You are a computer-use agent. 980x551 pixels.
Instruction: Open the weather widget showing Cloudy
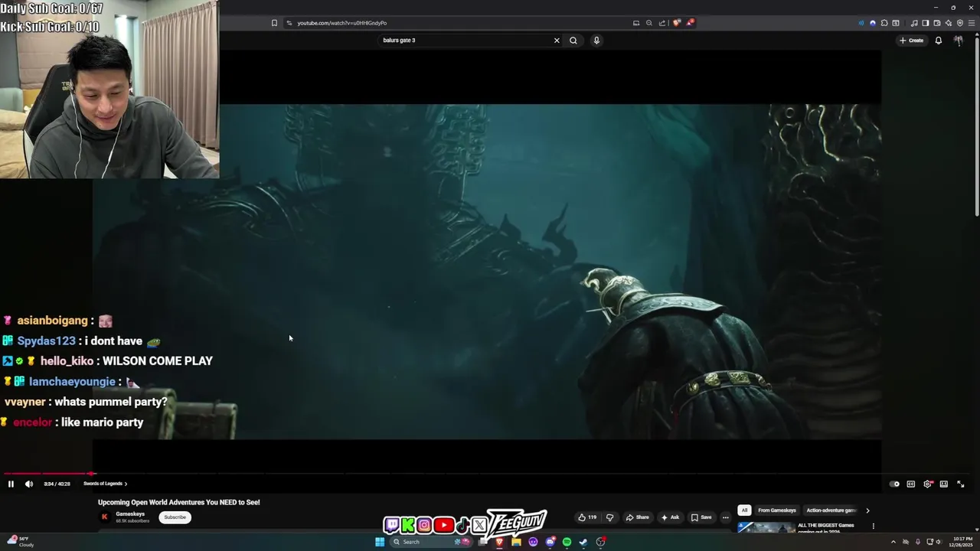20,542
